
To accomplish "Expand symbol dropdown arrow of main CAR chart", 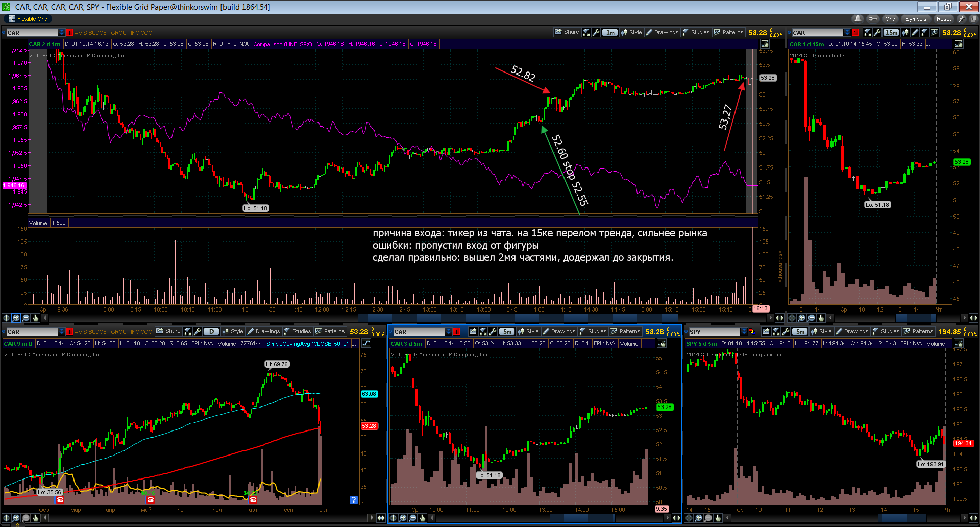I will pos(62,33).
